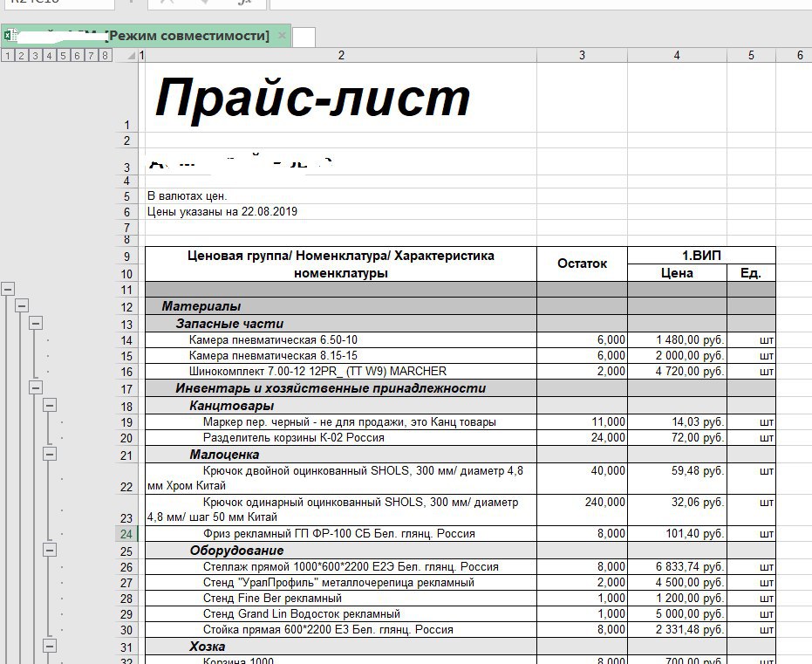Click the Ед. header cell
This screenshot has height=664, width=812.
click(x=751, y=273)
